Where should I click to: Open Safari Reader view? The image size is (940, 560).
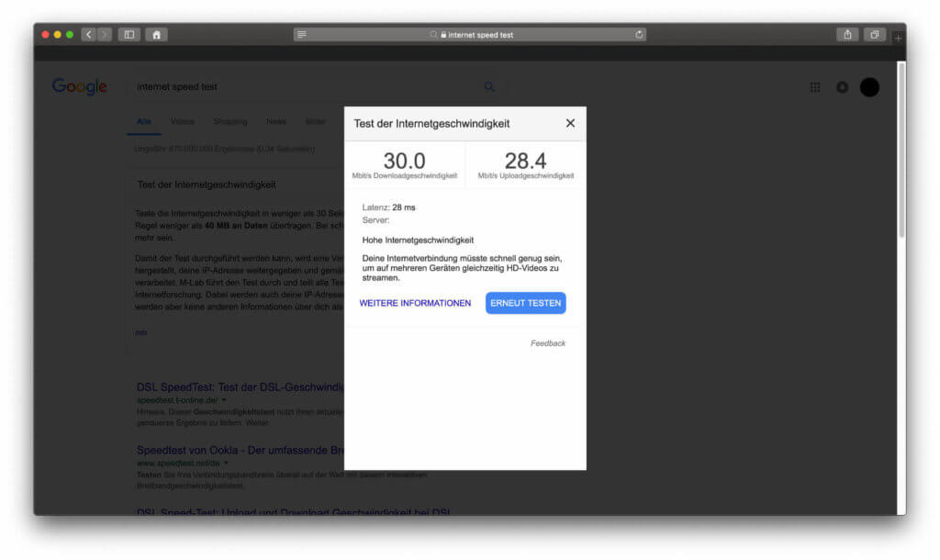(301, 34)
